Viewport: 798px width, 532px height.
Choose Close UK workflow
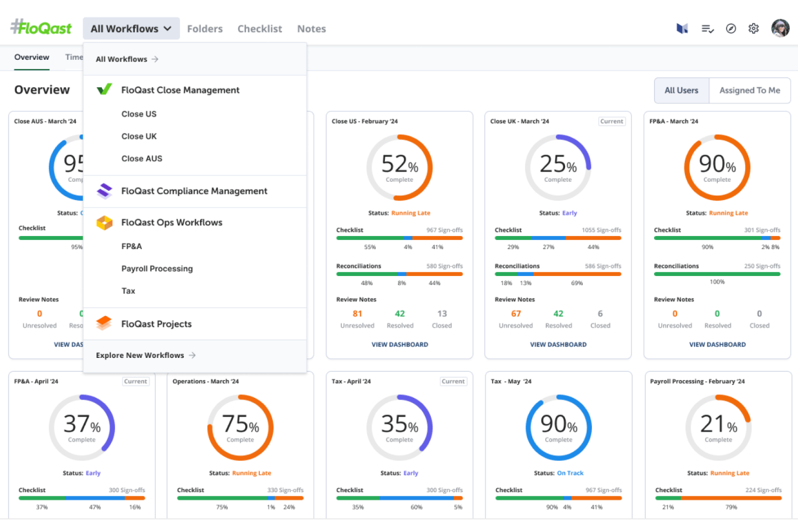pyautogui.click(x=139, y=136)
